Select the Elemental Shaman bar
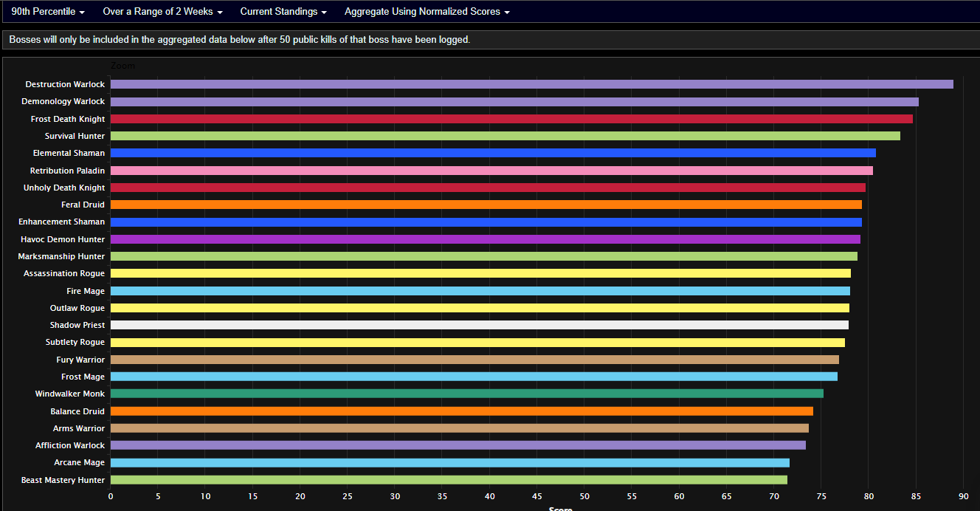980x511 pixels. click(493, 153)
